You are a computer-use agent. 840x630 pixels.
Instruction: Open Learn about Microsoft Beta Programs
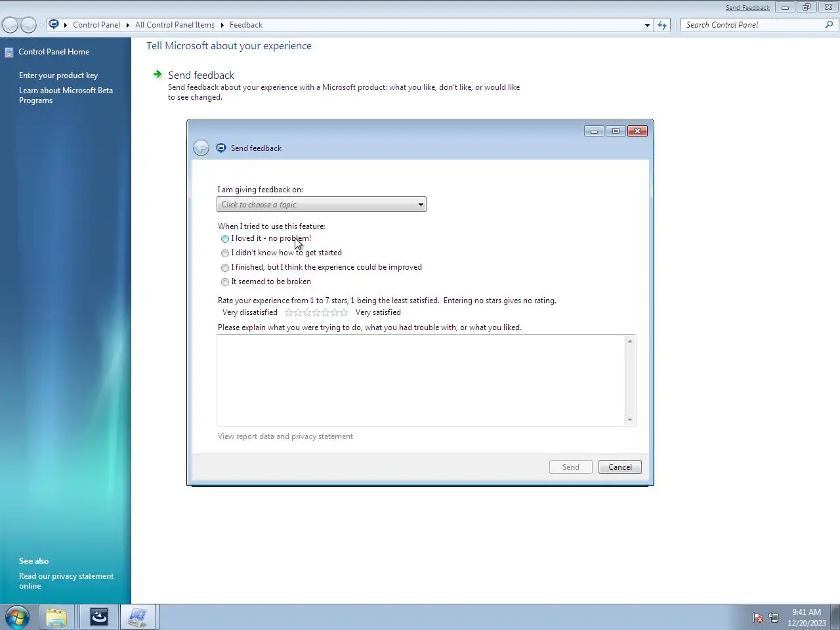[x=66, y=95]
